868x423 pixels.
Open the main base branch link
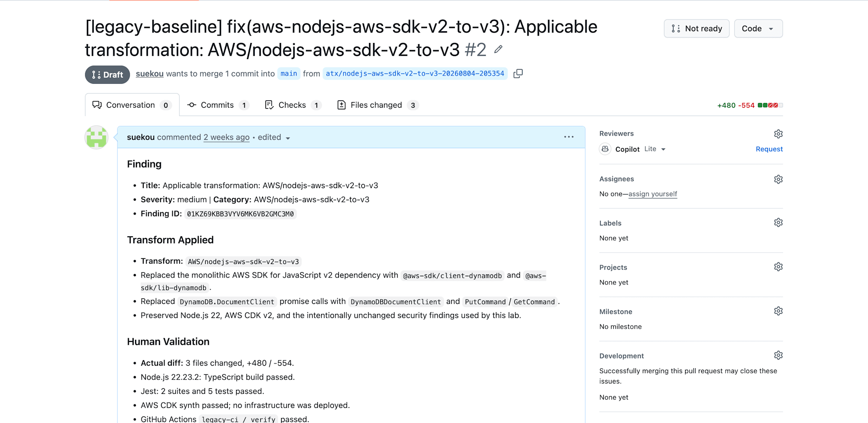289,74
